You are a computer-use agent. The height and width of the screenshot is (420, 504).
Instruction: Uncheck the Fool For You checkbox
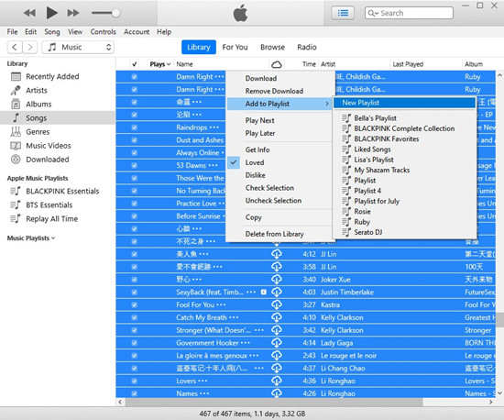pos(135,304)
